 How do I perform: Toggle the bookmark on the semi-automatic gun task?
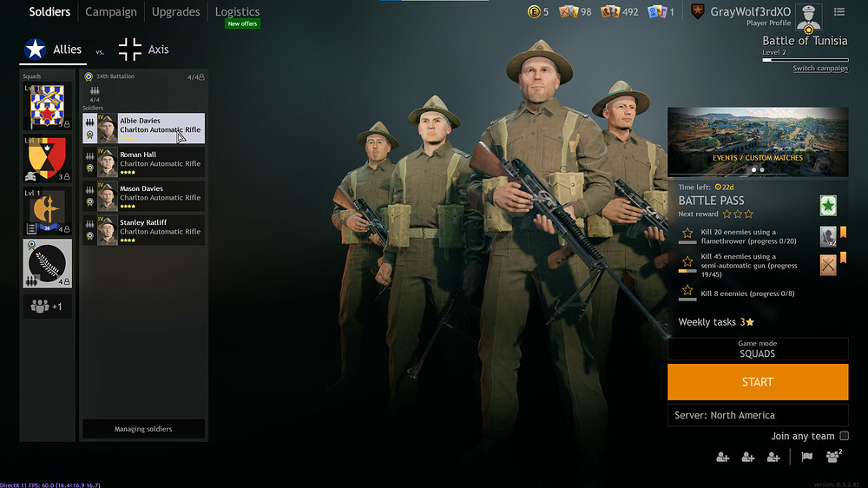pyautogui.click(x=843, y=257)
